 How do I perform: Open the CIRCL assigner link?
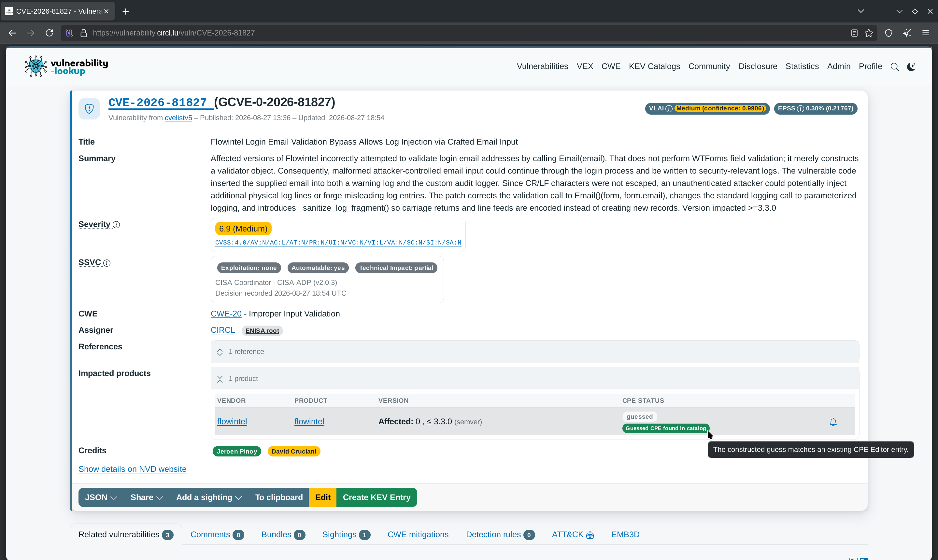click(223, 330)
